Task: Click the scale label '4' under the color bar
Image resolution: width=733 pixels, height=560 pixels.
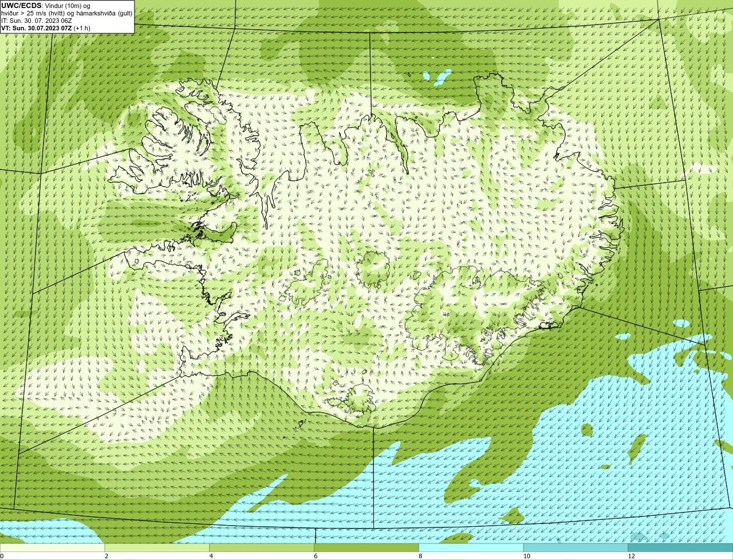Action: point(211,556)
